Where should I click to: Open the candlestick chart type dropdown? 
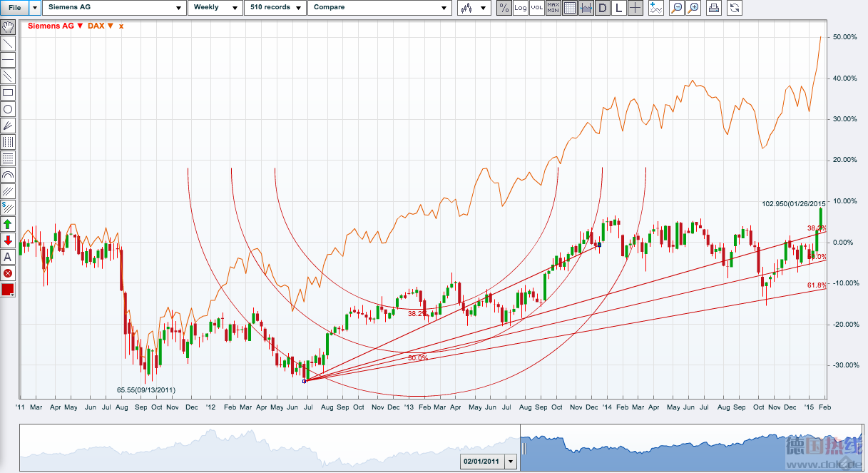[x=474, y=8]
